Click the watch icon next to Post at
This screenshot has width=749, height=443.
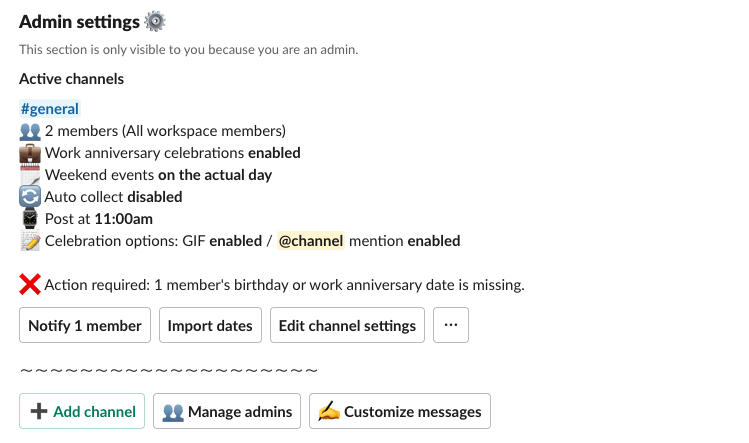point(30,219)
